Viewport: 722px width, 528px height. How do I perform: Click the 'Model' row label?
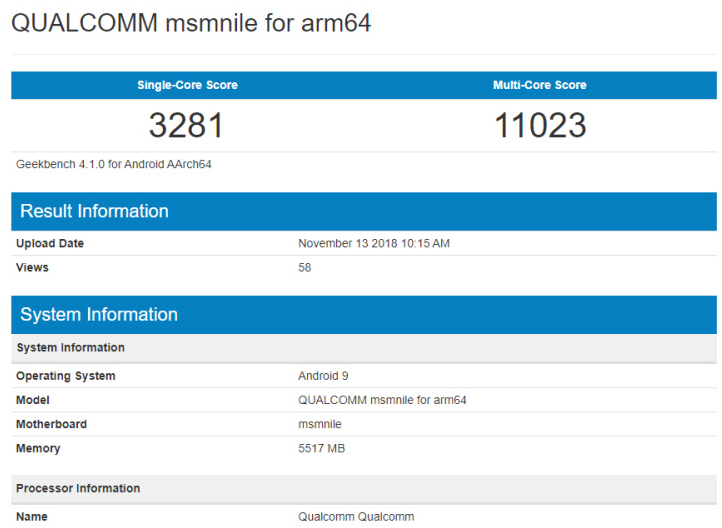coord(32,400)
